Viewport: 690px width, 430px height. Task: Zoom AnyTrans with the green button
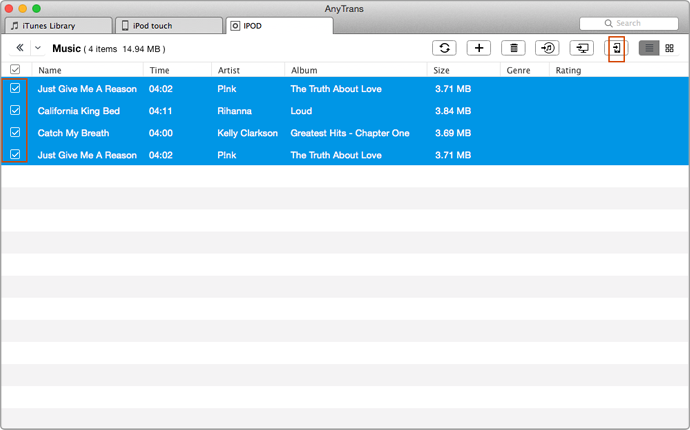tap(37, 8)
